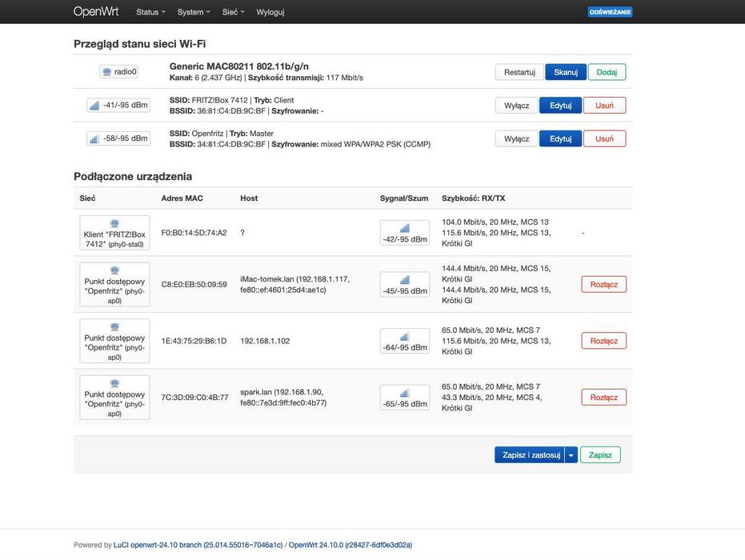Click Usuń for the Openfritz network

tap(604, 138)
